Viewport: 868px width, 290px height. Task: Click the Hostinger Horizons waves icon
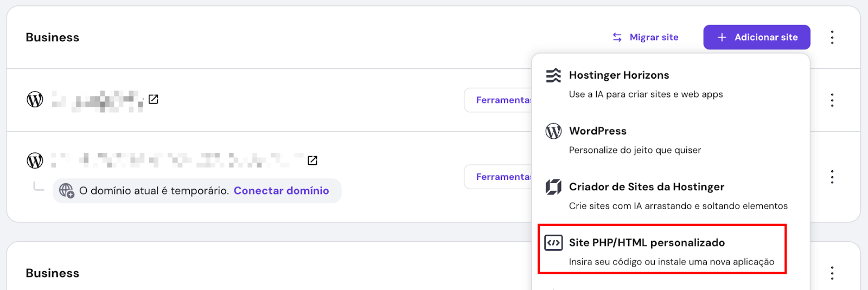pos(553,75)
